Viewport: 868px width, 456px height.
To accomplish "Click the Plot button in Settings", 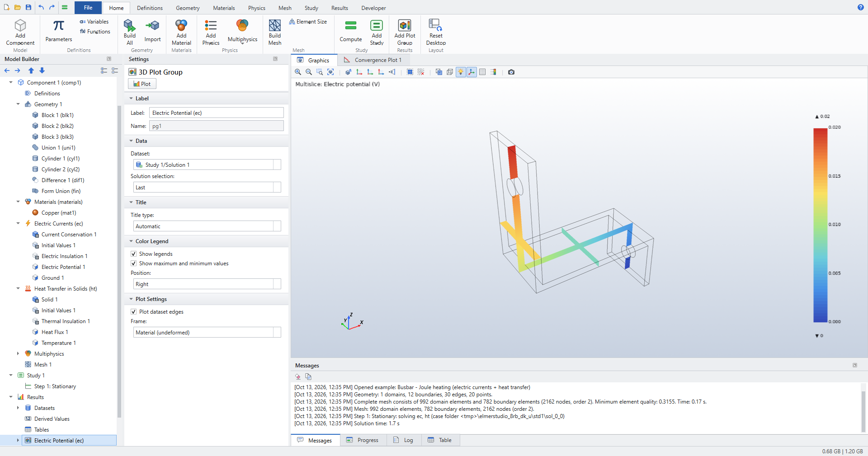I will [x=142, y=84].
